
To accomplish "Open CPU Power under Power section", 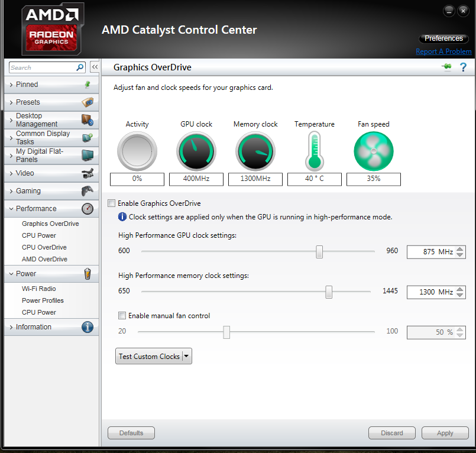I will 39,312.
